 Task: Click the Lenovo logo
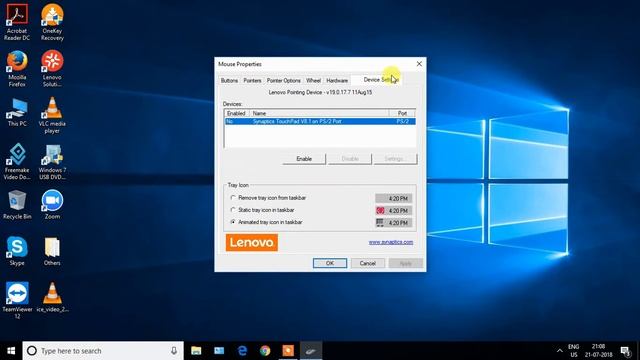coord(252,242)
